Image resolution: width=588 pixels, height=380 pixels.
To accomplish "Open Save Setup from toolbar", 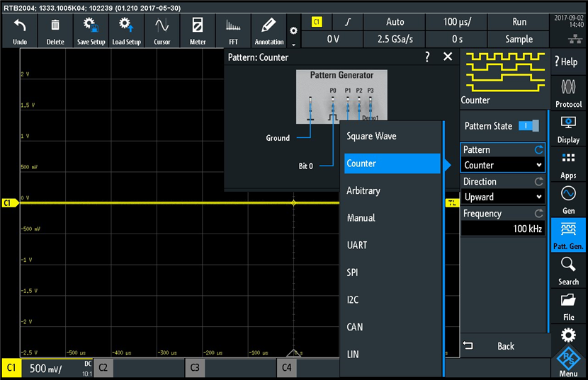I will 91,31.
